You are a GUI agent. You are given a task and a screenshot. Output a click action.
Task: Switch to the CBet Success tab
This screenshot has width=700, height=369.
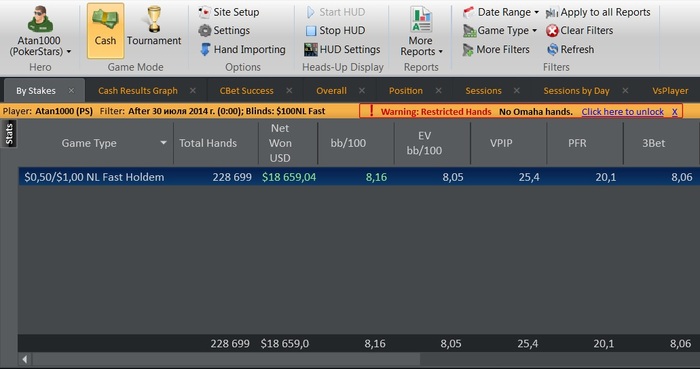point(246,91)
